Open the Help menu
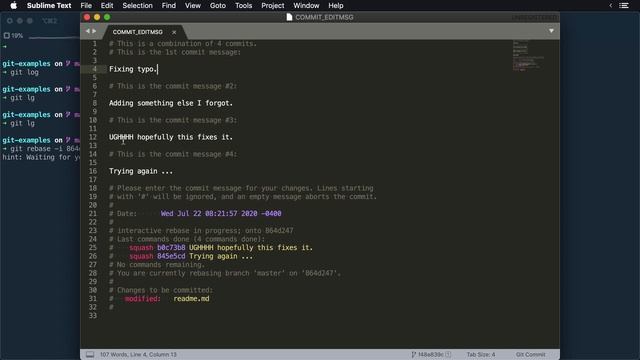Screen dimensions: 640x360 (x=336, y=5)
